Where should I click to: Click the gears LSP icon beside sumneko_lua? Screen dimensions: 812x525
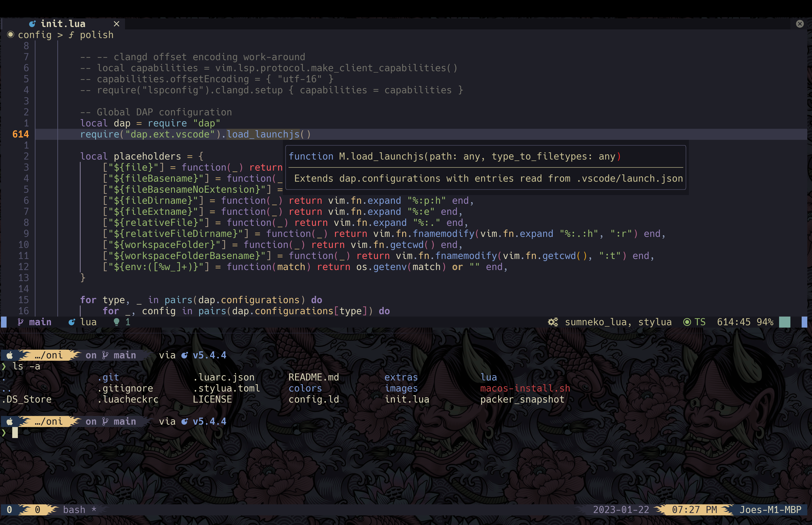[x=553, y=322]
